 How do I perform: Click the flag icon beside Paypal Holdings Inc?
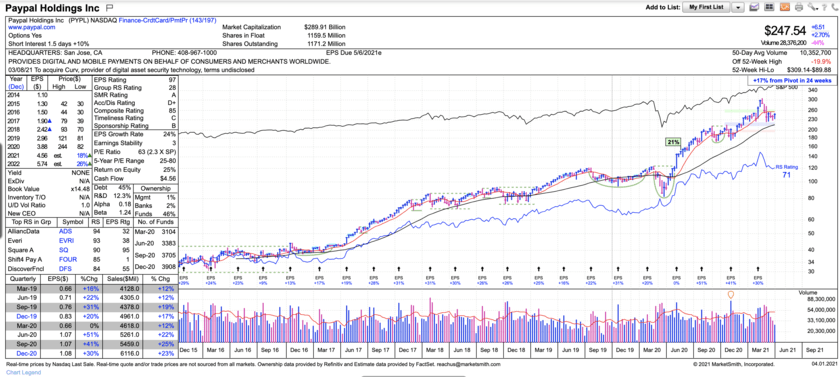tap(109, 7)
